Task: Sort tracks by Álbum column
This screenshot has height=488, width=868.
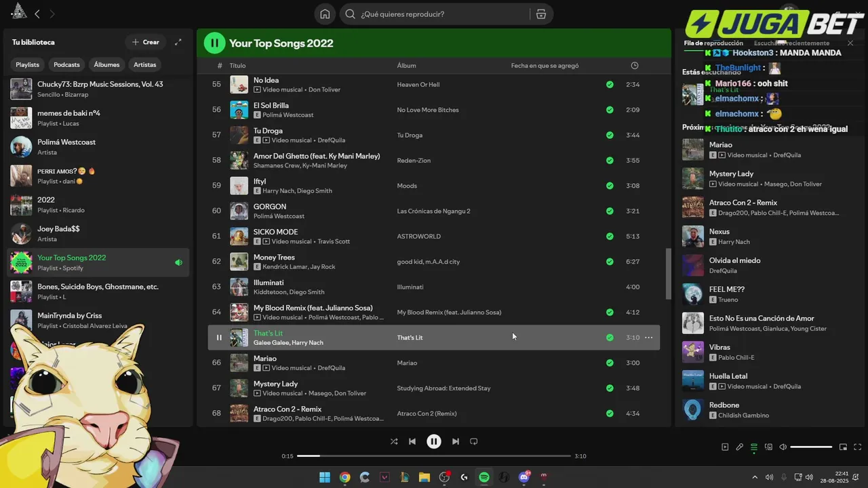Action: tap(407, 66)
